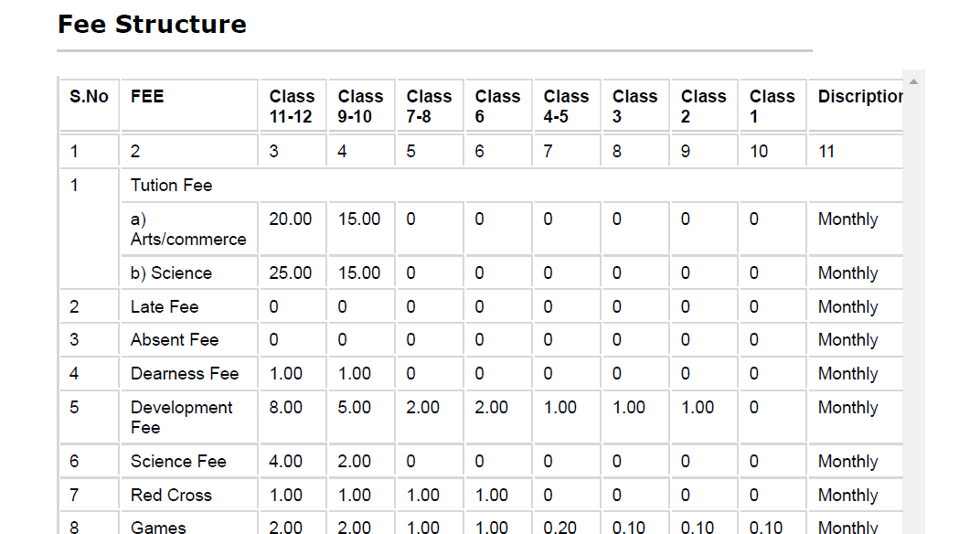This screenshot has height=534, width=980.
Task: Click the 25.00 Science tuition fee cell
Action: point(291,273)
